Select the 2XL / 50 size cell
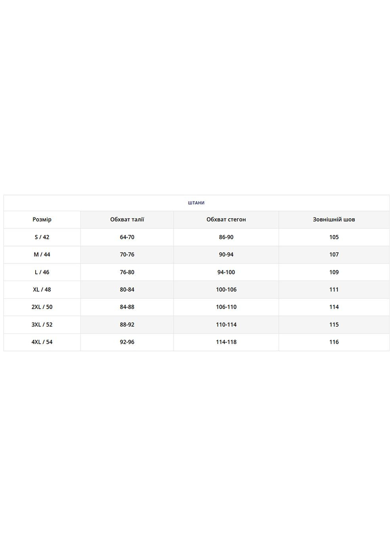Viewport: 392px width, 546px height. [x=42, y=307]
